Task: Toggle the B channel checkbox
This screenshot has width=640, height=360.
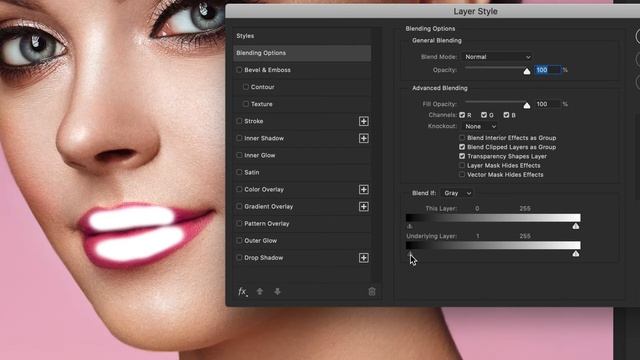Action: click(x=506, y=115)
